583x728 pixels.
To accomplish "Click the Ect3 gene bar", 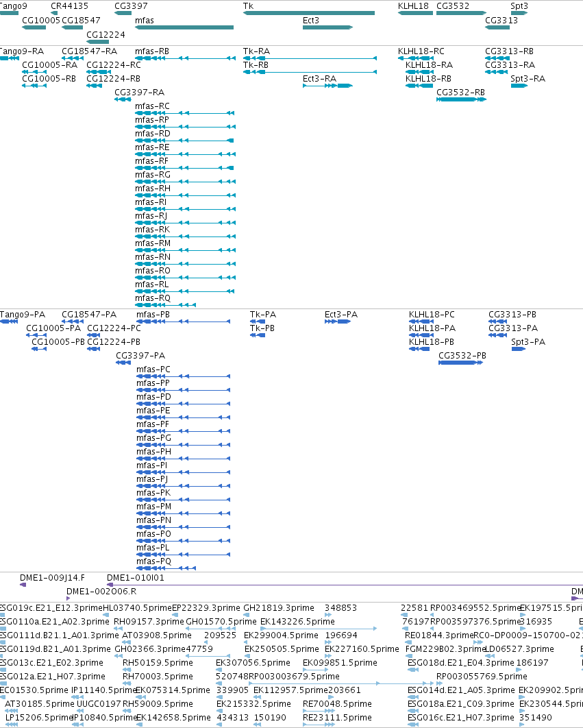I will 327,27.
